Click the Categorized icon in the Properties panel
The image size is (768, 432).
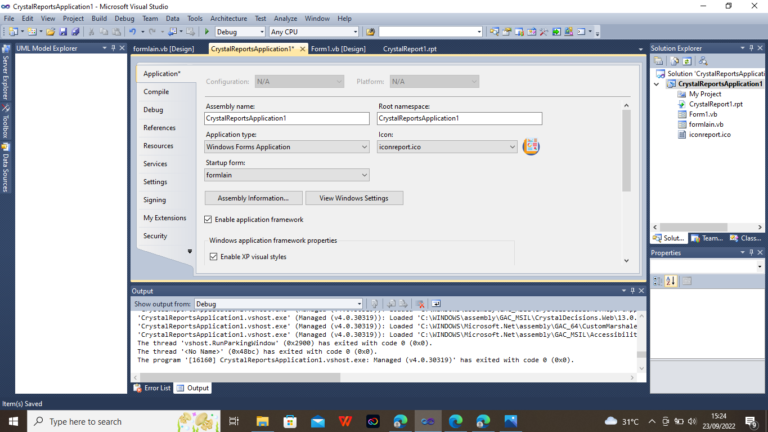click(657, 281)
